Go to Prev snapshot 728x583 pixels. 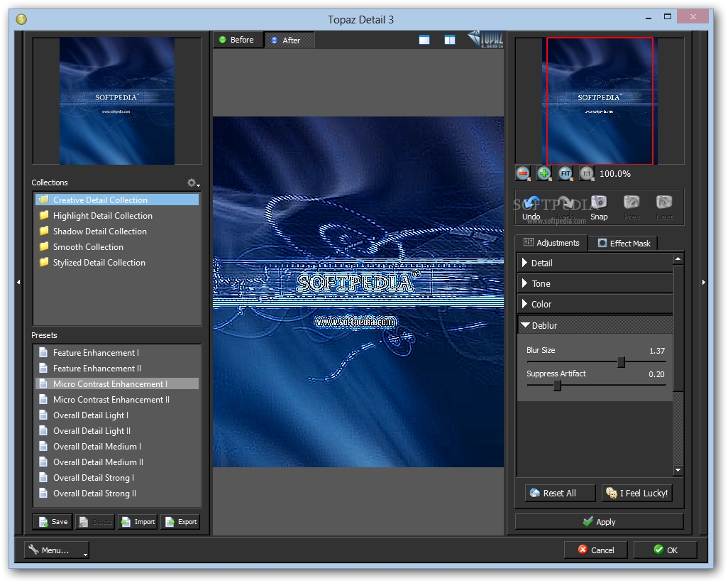pos(632,207)
